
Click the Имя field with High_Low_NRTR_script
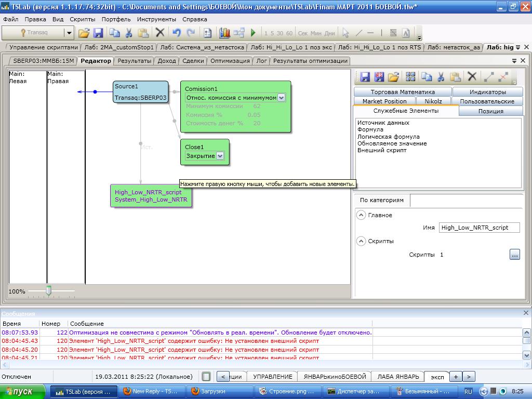coord(478,228)
